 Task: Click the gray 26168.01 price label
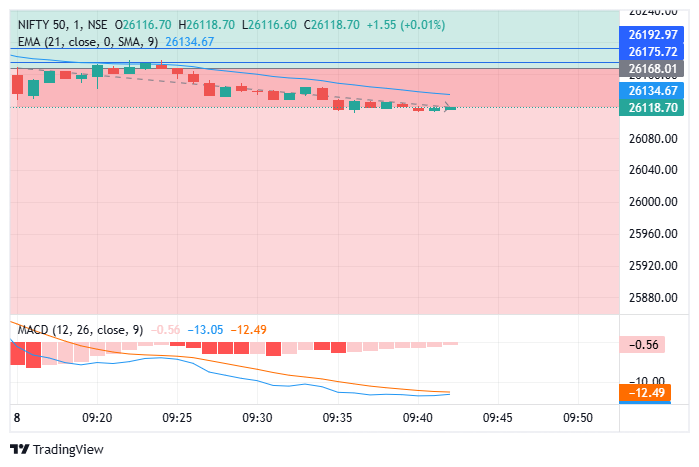point(653,68)
